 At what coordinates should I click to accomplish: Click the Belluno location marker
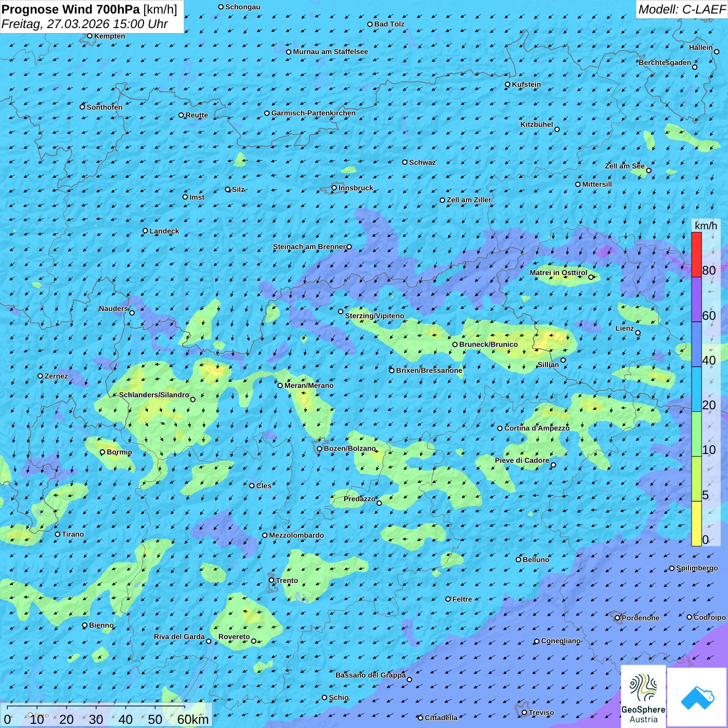point(518,560)
